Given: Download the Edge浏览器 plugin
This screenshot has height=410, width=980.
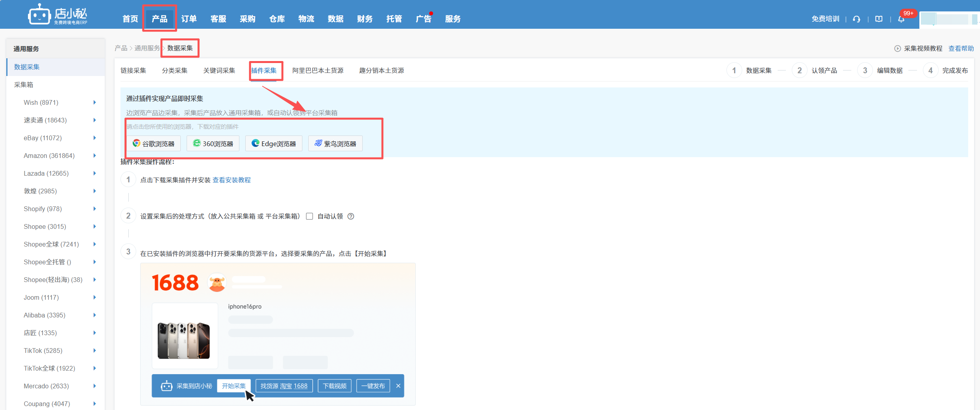Looking at the screenshot, I should [274, 144].
